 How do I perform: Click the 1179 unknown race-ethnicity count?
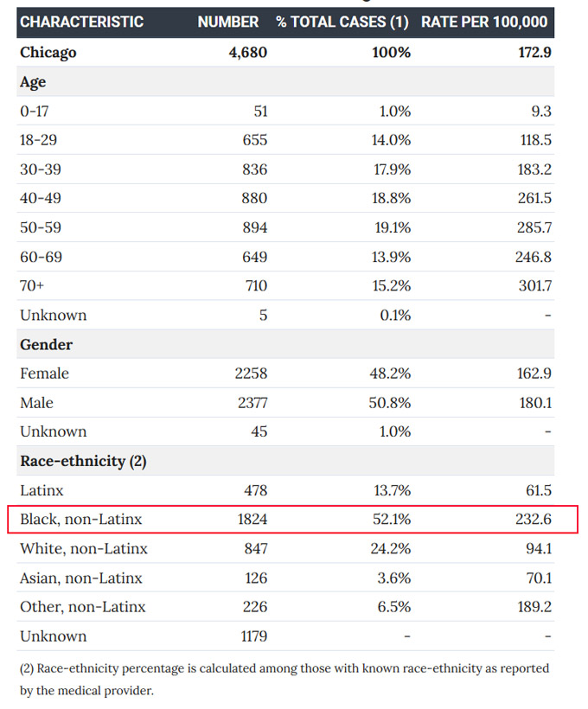(253, 636)
